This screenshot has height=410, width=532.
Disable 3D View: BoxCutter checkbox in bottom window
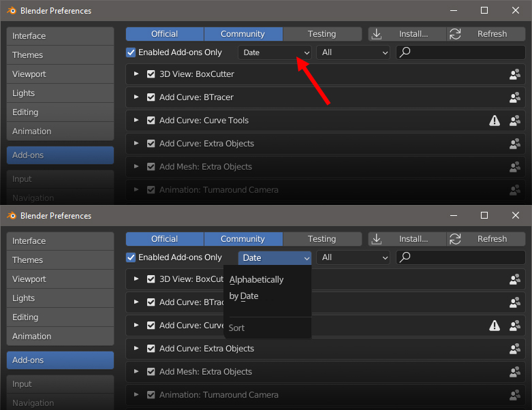coord(151,279)
